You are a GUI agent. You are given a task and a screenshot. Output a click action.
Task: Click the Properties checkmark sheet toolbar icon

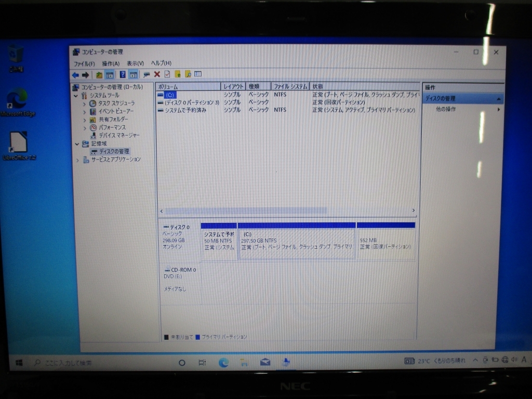pyautogui.click(x=167, y=74)
